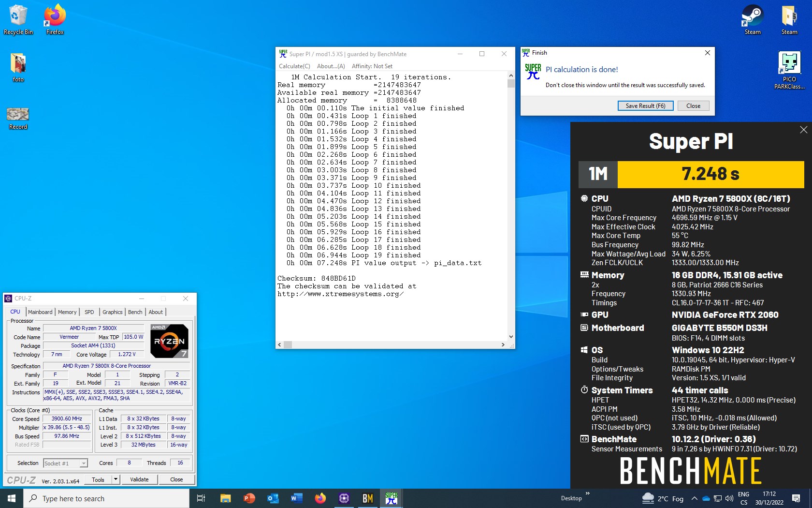Switch to the Mainboard tab in CPU-Z
Screen dimensions: 812x508
(40, 312)
